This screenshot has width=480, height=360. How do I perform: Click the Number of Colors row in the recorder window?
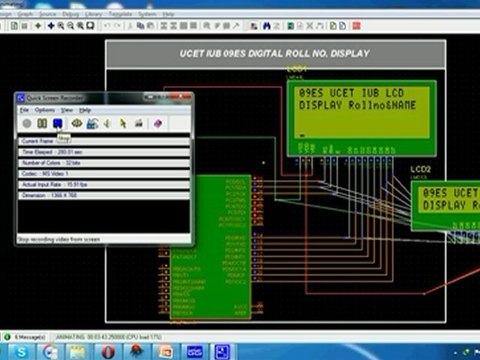click(104, 163)
